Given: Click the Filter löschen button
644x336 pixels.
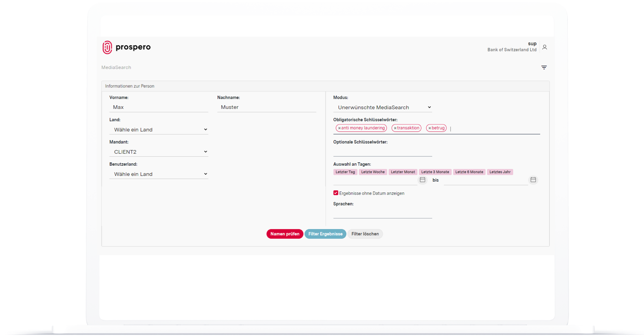Looking at the screenshot, I should 365,234.
